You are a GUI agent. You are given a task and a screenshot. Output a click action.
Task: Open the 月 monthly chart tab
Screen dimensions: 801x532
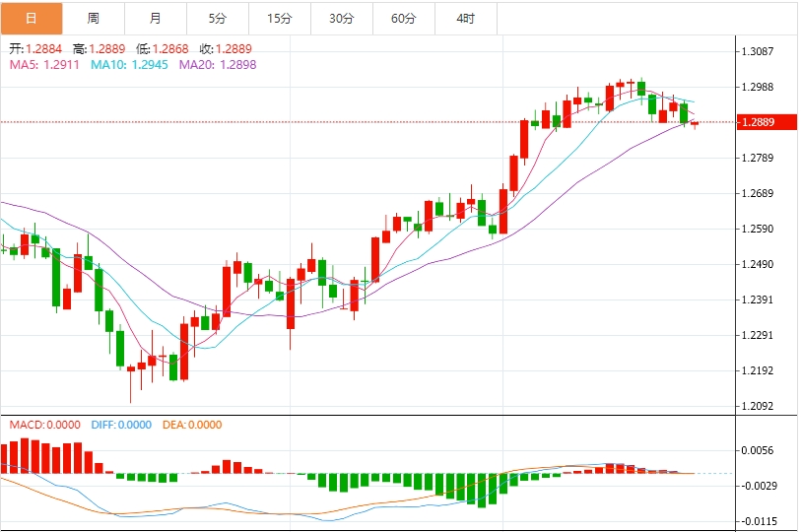point(156,18)
